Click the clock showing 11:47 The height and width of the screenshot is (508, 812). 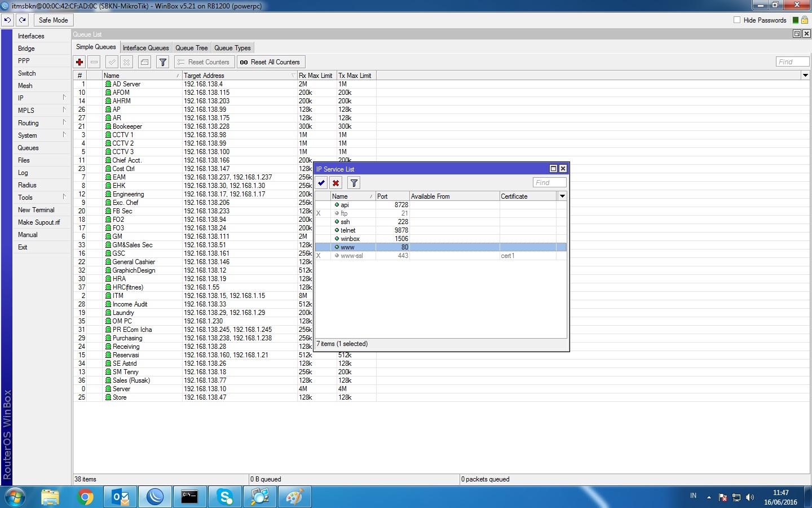click(x=780, y=493)
